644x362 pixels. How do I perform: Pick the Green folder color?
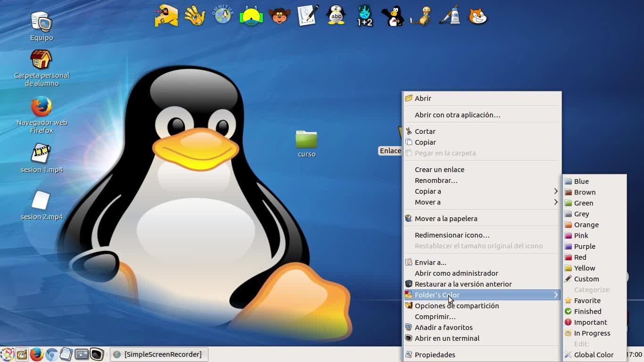[594, 203]
